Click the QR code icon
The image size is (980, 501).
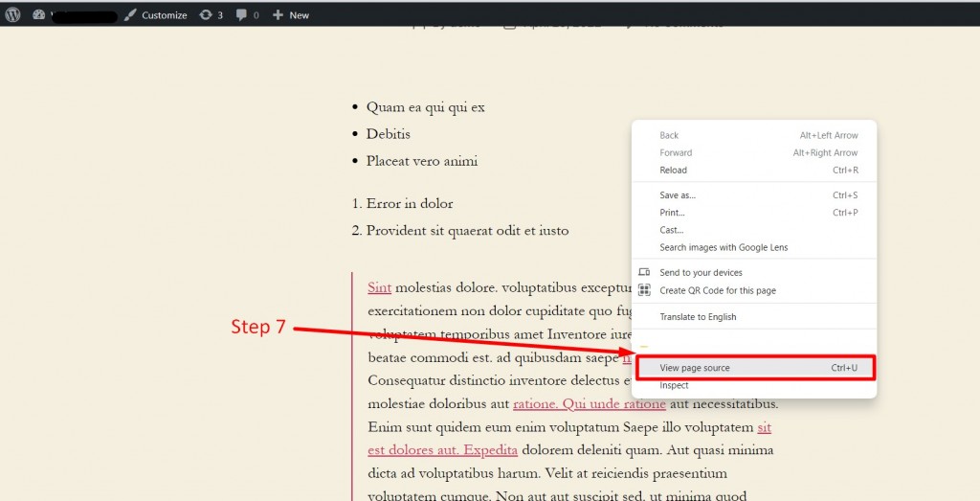pos(644,290)
